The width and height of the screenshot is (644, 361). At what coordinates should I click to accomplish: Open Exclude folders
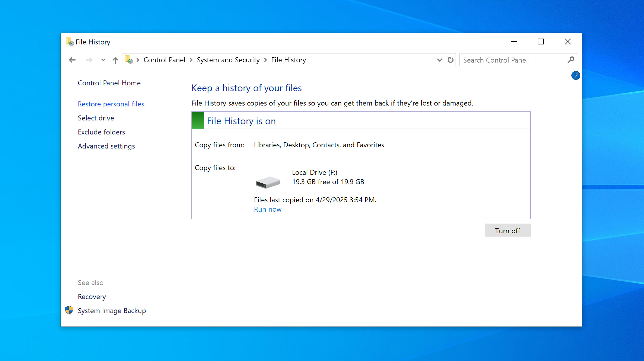[101, 132]
